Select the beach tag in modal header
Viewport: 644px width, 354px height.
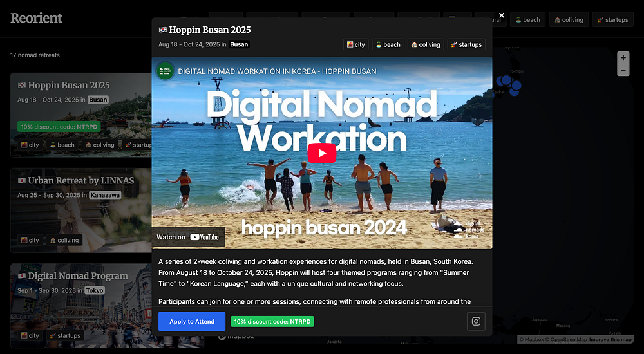click(x=388, y=45)
